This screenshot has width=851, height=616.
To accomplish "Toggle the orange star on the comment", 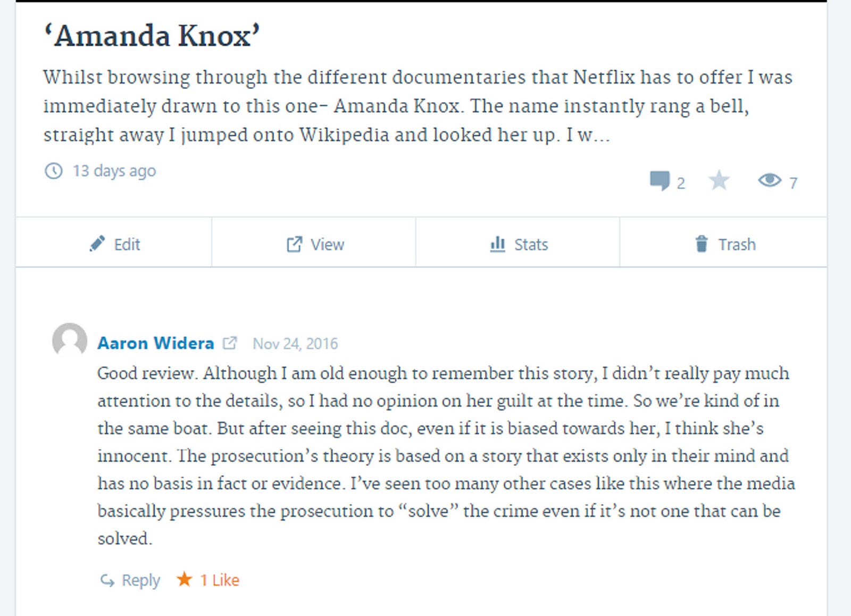I will tap(185, 579).
